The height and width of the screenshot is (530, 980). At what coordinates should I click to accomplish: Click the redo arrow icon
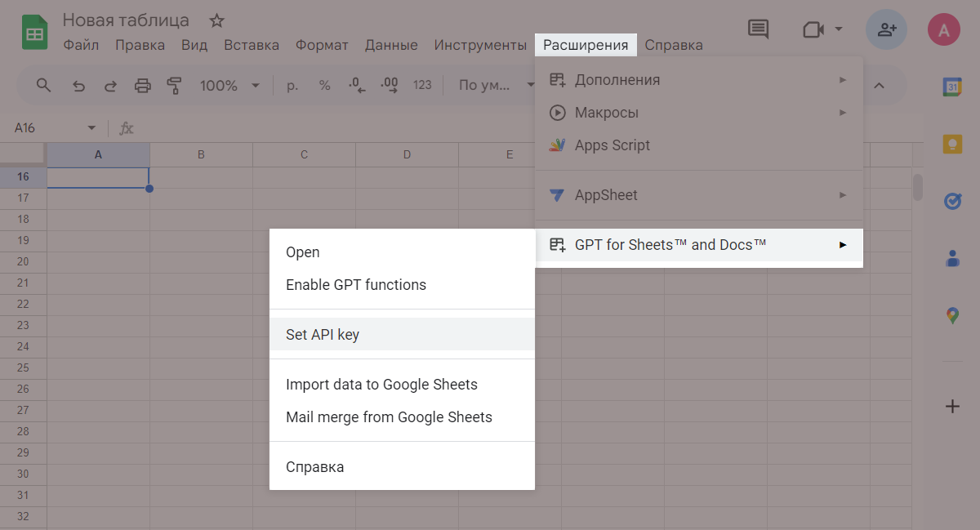[110, 86]
